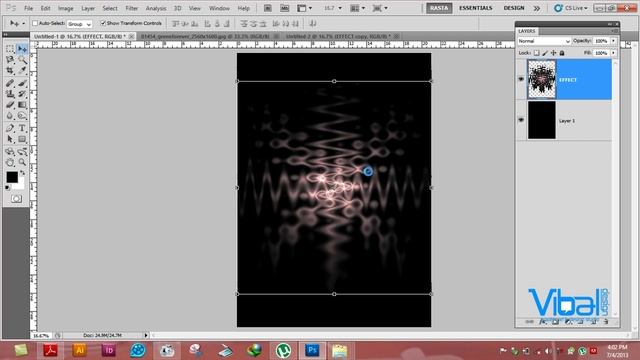Select the Hand tool
640x360 pixels.
pos(10,162)
